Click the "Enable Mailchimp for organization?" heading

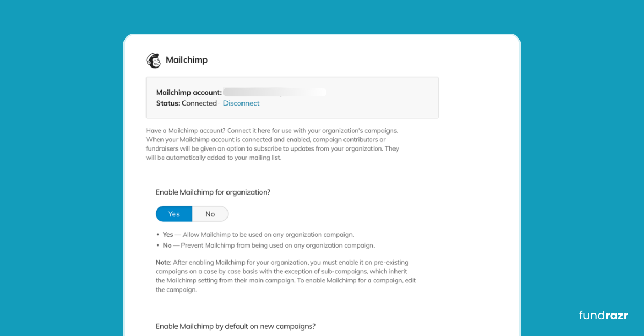[x=213, y=191]
